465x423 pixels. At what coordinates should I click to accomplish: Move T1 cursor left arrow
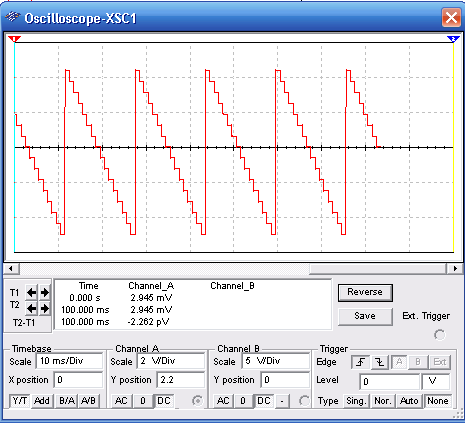coord(32,293)
